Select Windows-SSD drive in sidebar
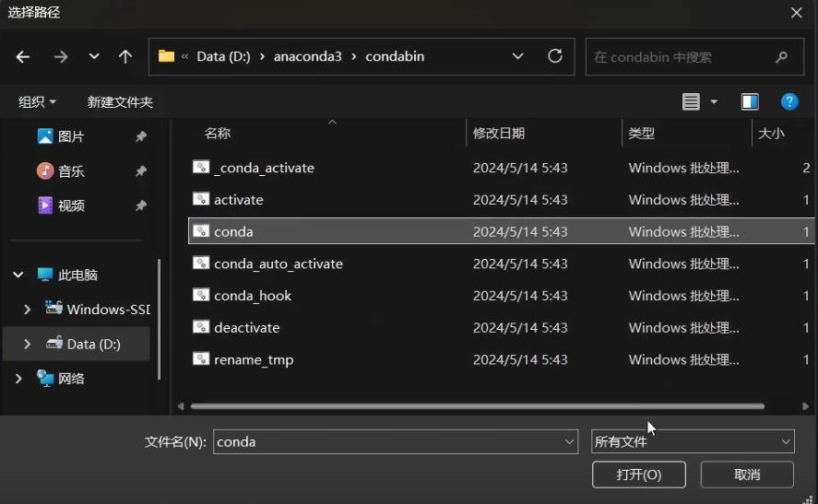The height and width of the screenshot is (504, 818). [x=98, y=309]
